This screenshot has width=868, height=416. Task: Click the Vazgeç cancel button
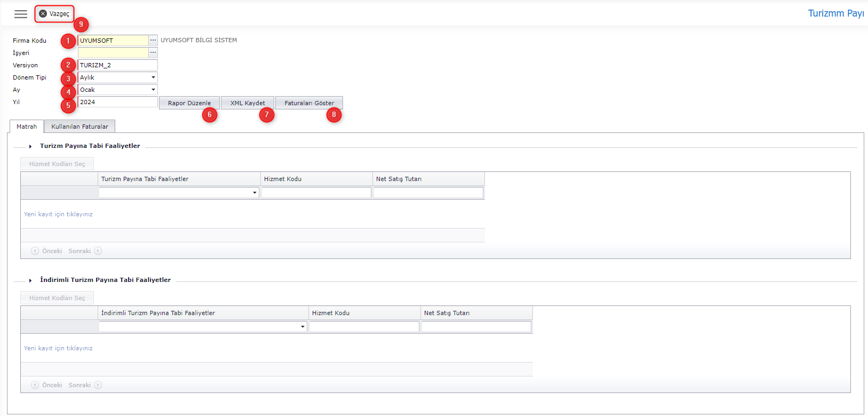tap(54, 14)
